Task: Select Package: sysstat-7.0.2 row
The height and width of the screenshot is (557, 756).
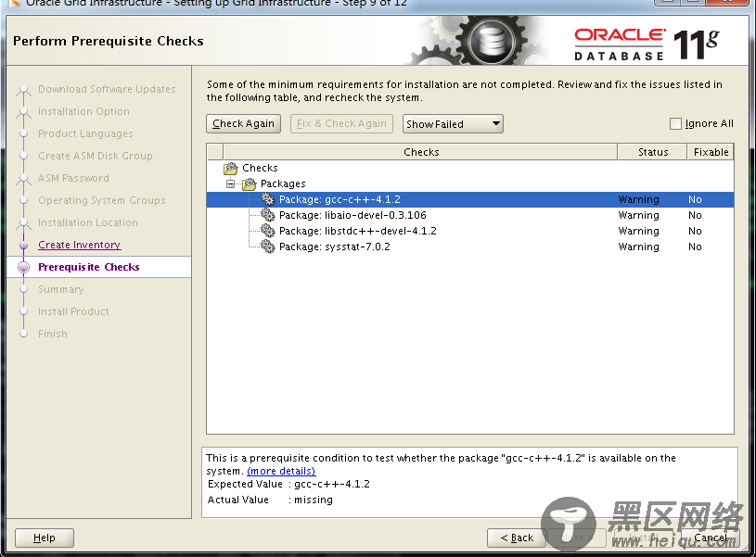Action: click(470, 247)
